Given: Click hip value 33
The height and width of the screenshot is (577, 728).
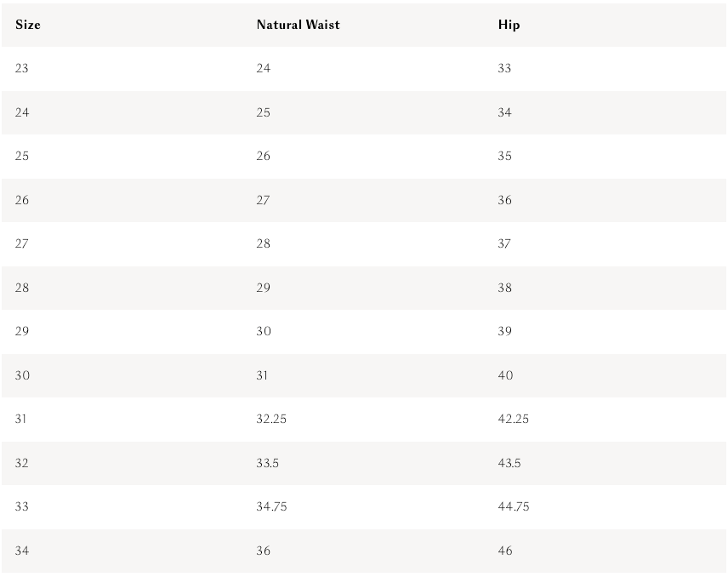Looking at the screenshot, I should coord(505,68).
